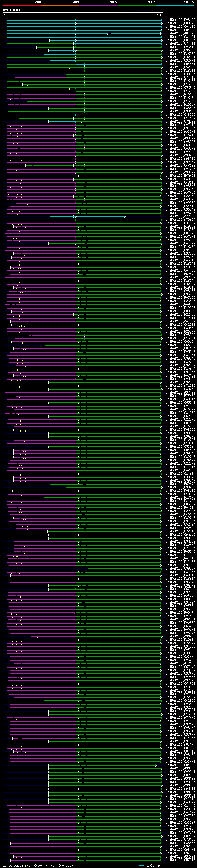197x868 pixels.
Task: Select the UniRef100_Q6RWD8 label
Action: [x=180, y=416]
